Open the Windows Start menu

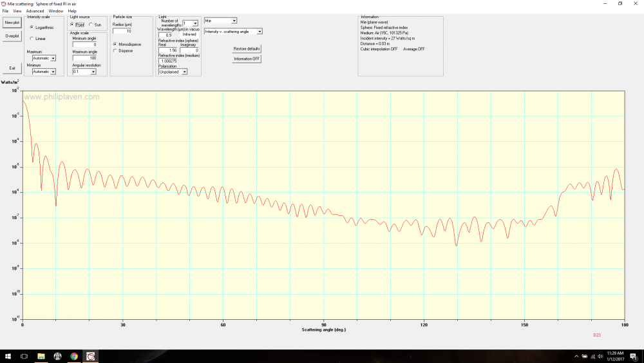7,356
